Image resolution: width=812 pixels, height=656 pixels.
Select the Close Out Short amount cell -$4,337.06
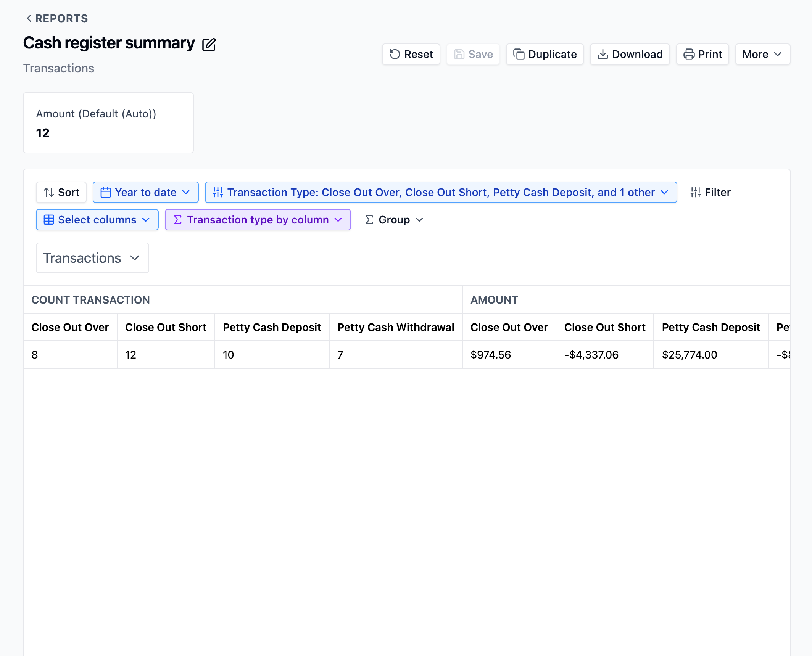click(591, 355)
